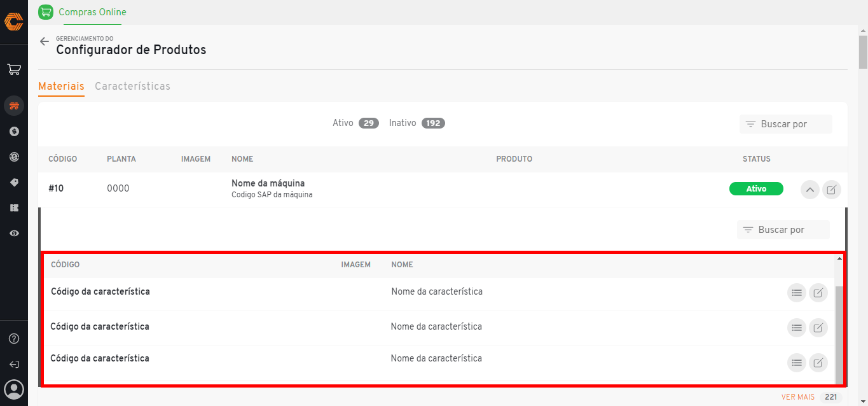Image resolution: width=868 pixels, height=406 pixels.
Task: Click the orange company logo in the sidebar
Action: pos(14,22)
